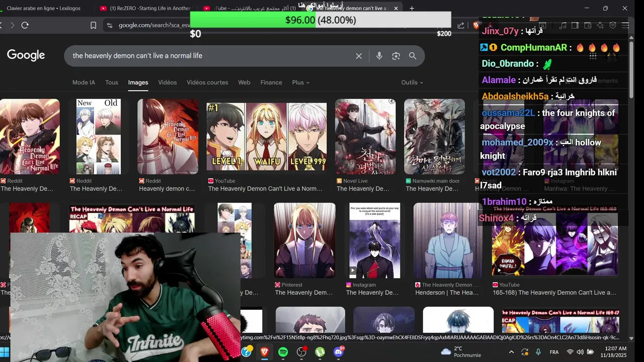Open Google Lens image search

(396, 56)
